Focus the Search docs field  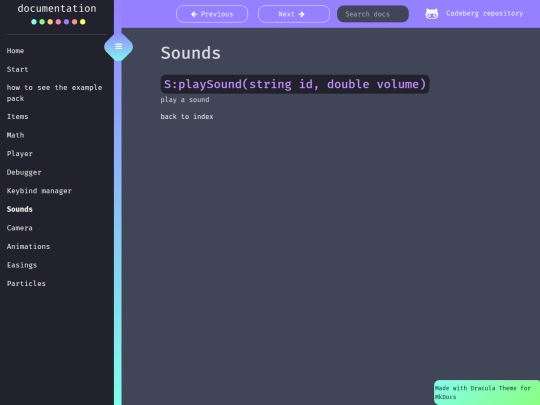[x=373, y=14]
